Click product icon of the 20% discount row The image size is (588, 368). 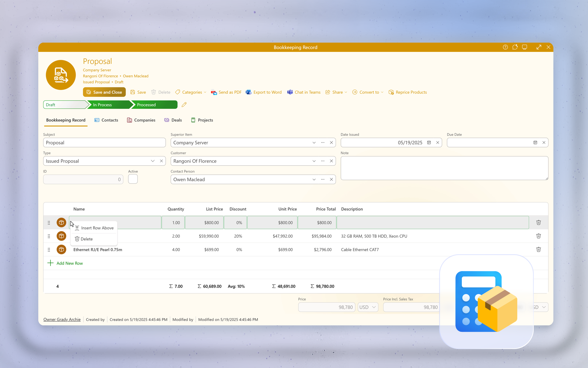click(61, 236)
